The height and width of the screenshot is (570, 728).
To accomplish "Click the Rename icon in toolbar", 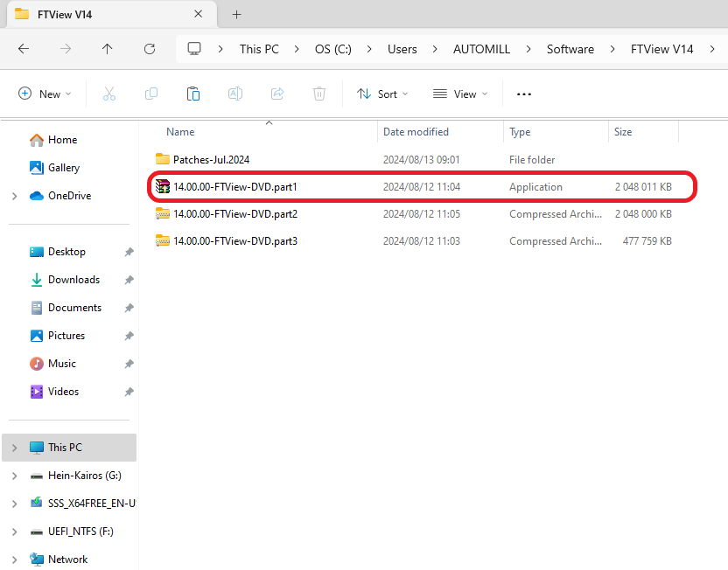I will (x=235, y=94).
